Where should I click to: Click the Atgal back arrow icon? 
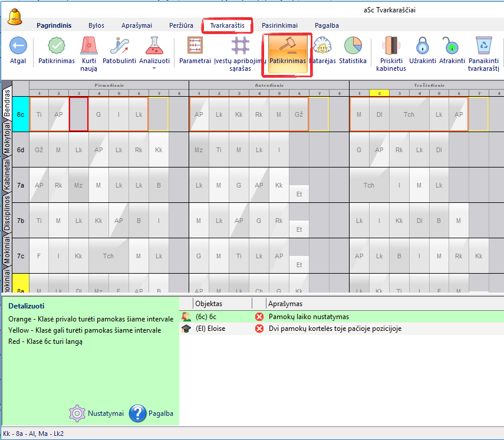click(18, 47)
